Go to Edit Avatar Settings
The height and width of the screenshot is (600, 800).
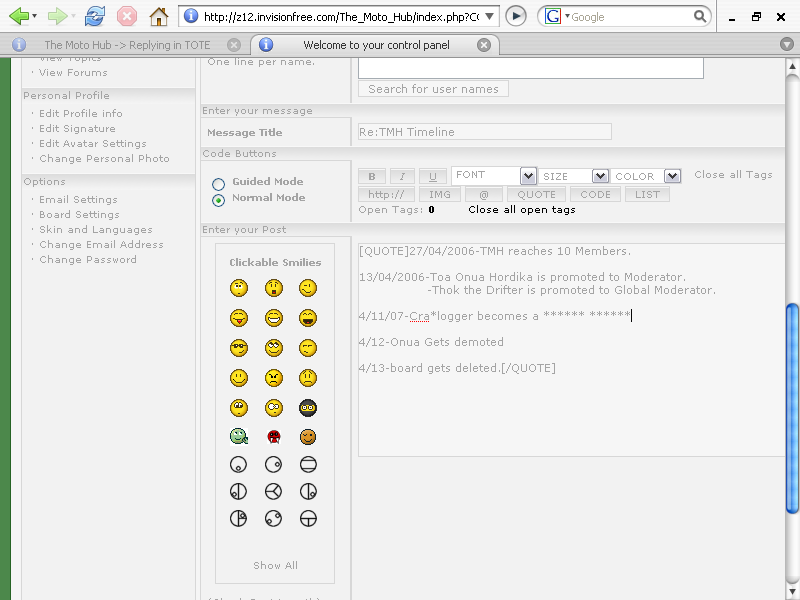tap(93, 143)
